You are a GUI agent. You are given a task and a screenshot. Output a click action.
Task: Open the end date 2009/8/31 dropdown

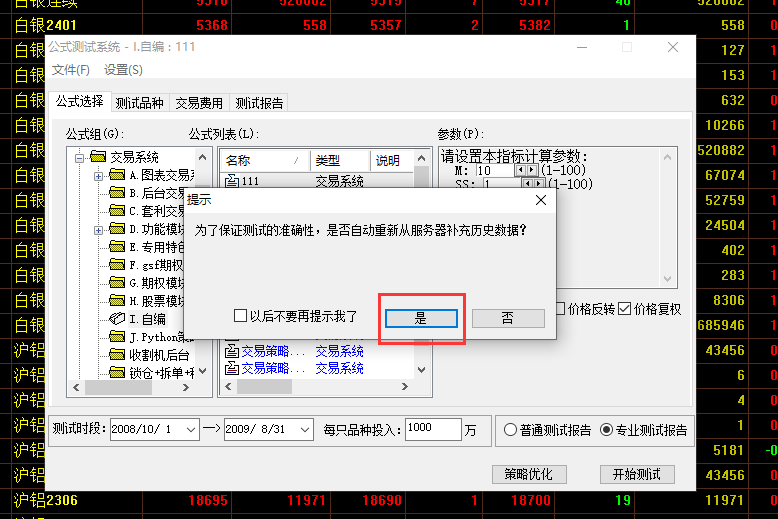(305, 430)
